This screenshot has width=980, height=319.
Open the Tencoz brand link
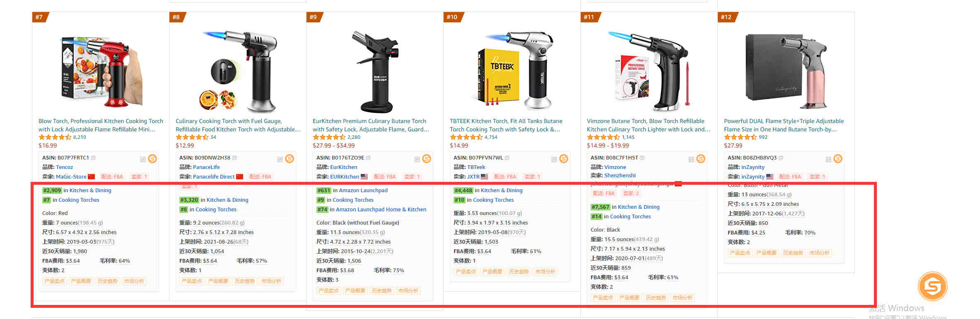pyautogui.click(x=64, y=167)
